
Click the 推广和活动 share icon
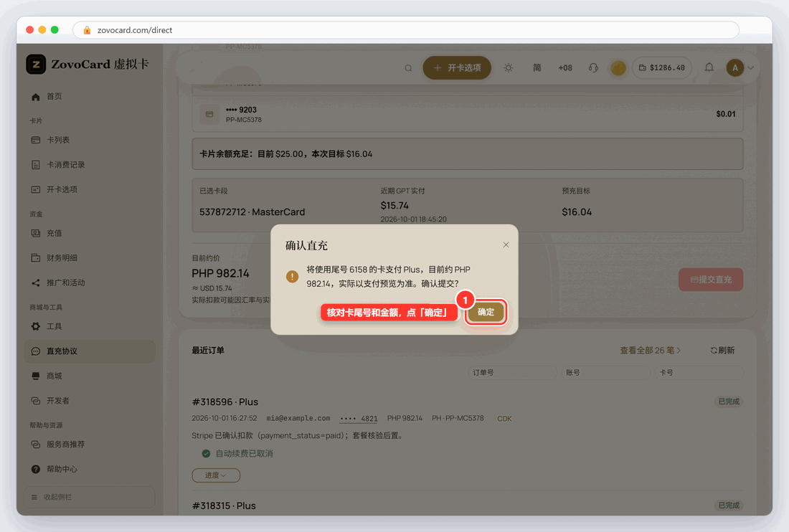point(35,282)
